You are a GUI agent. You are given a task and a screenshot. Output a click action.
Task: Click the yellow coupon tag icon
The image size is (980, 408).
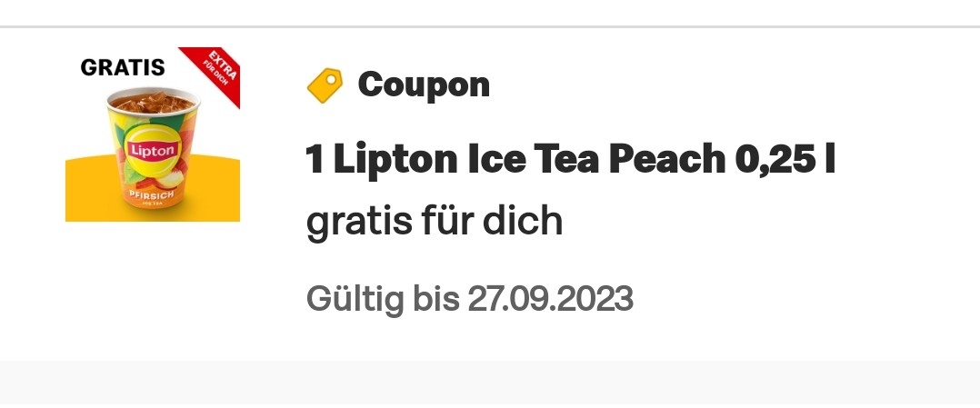tap(325, 85)
